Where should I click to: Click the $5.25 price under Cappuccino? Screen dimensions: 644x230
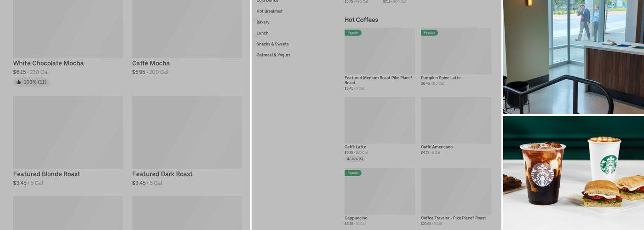click(x=349, y=224)
